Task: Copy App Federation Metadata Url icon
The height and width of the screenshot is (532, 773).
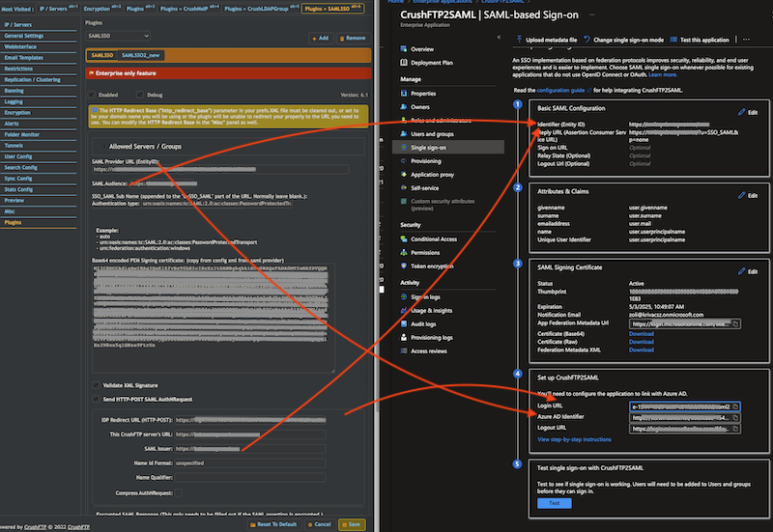Action: click(x=735, y=323)
